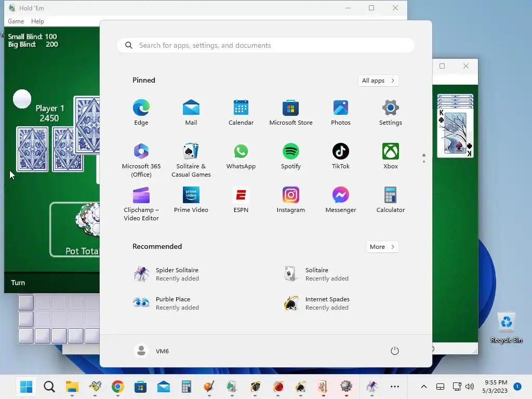The height and width of the screenshot is (399, 532).
Task: Open Microsoft Store from the Pinned section
Action: click(x=291, y=113)
